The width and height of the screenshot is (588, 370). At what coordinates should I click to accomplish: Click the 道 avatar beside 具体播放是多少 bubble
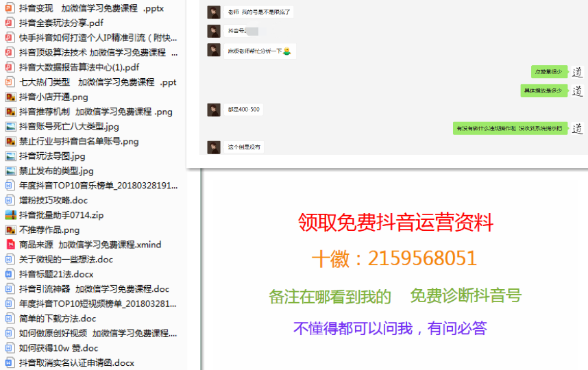tap(578, 90)
